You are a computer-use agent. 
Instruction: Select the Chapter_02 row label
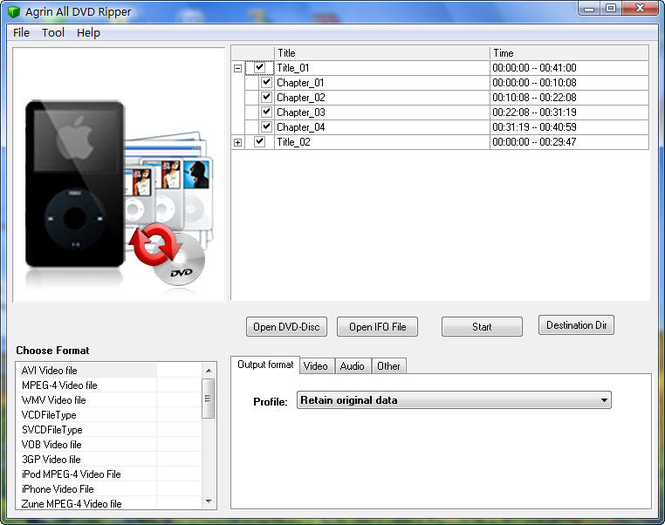coord(301,98)
